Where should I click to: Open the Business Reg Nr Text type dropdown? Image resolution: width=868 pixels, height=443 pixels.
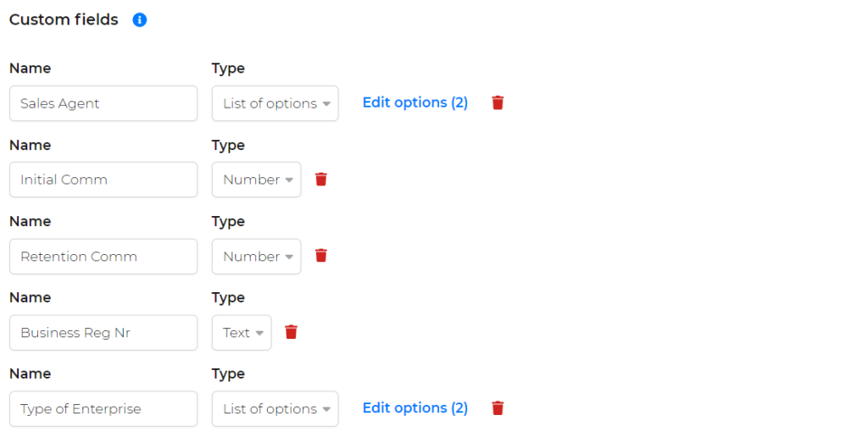coord(242,333)
